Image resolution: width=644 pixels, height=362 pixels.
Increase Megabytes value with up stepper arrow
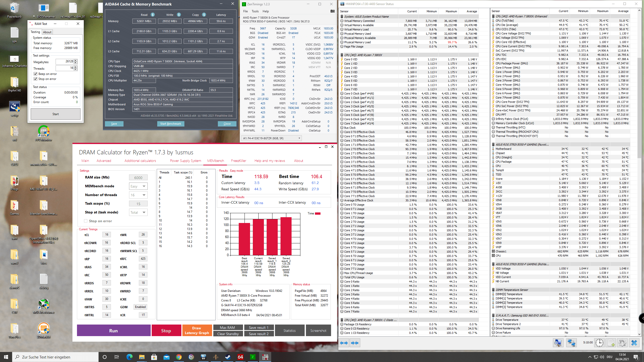click(76, 60)
